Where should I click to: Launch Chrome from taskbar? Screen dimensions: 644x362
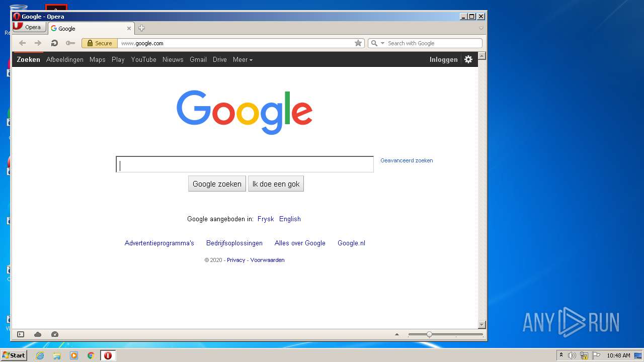(x=91, y=355)
